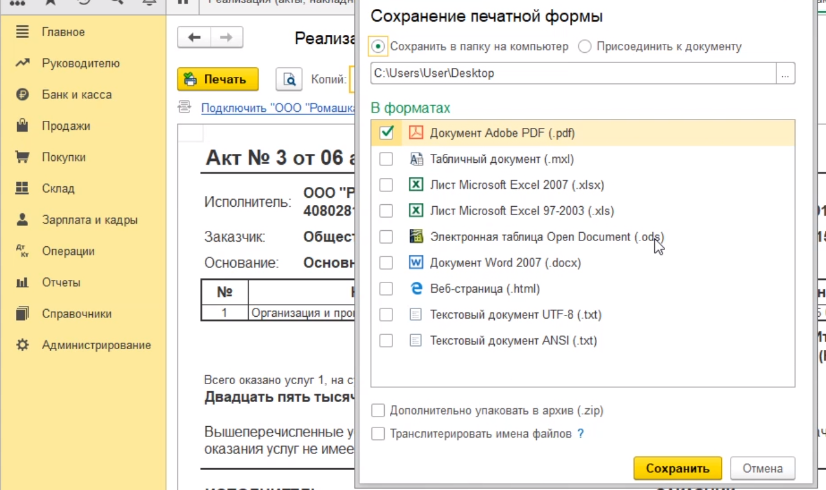Click the Excel 2007 xlsx icon
Image resolution: width=826 pixels, height=490 pixels.
click(x=416, y=184)
